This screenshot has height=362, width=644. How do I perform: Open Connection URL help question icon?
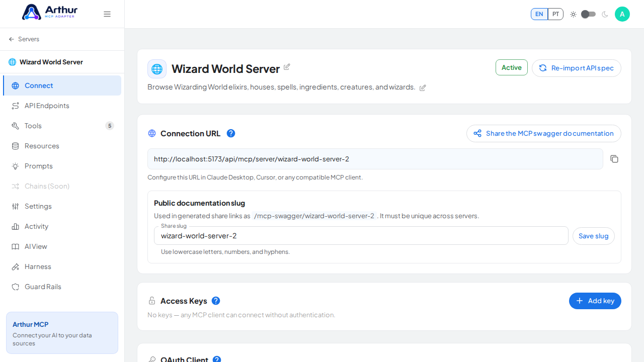pos(231,133)
